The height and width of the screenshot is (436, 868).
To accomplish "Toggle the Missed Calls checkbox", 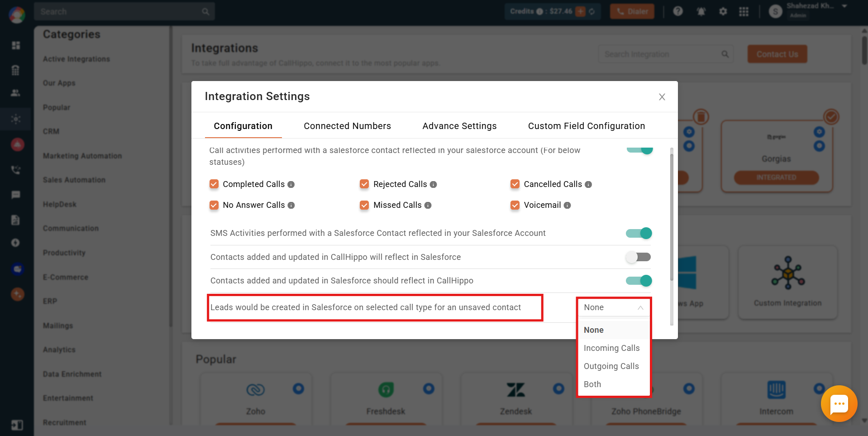I will point(364,205).
